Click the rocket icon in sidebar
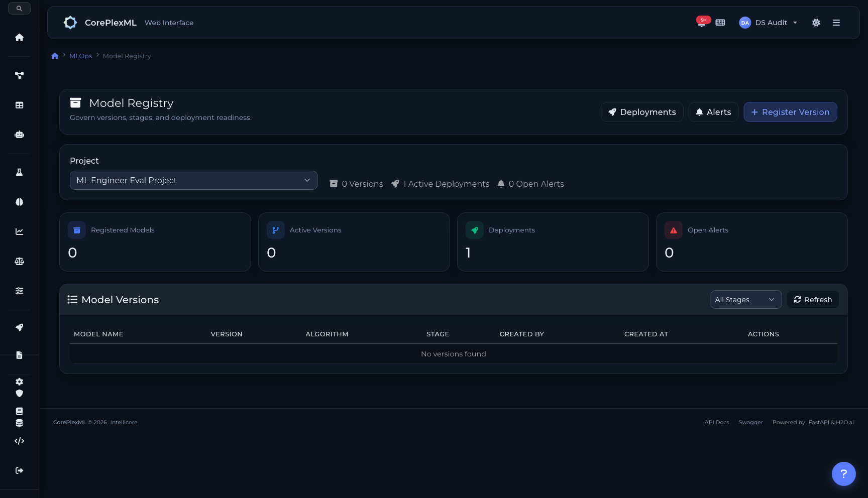 coord(19,327)
